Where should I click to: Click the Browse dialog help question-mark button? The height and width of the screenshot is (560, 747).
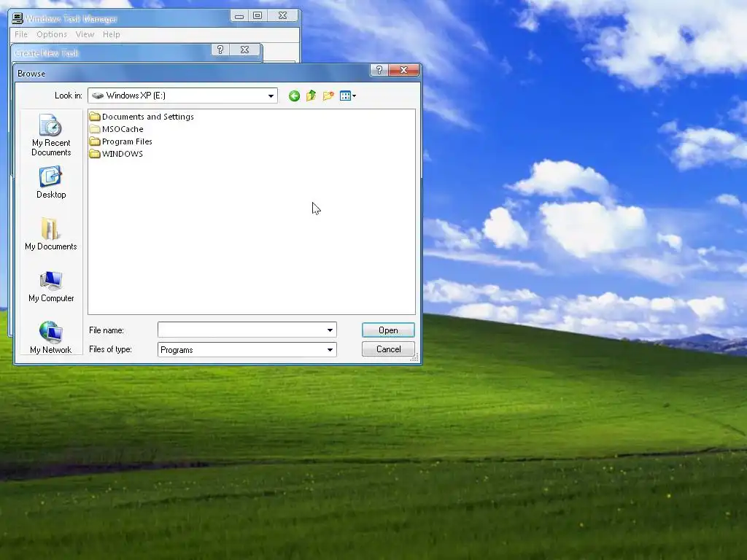point(379,70)
